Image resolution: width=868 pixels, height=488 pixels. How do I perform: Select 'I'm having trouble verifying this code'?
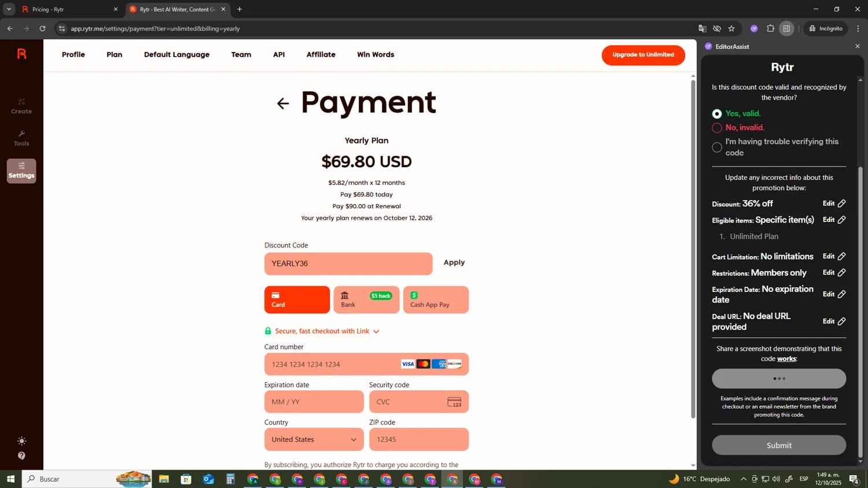pyautogui.click(x=717, y=147)
